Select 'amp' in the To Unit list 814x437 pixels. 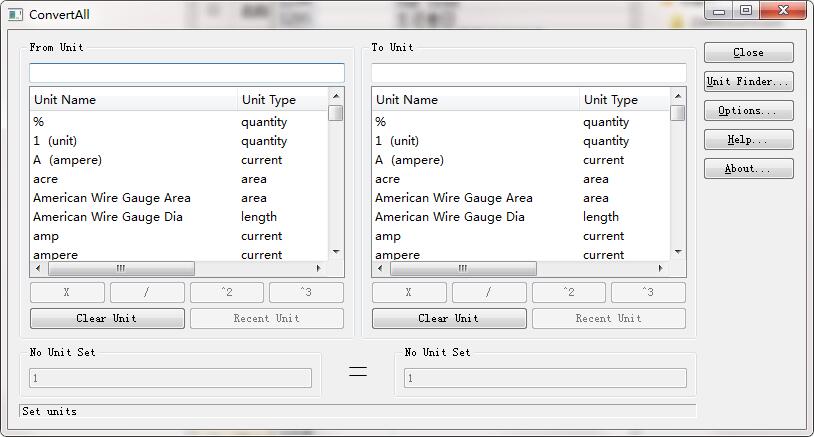(x=388, y=237)
